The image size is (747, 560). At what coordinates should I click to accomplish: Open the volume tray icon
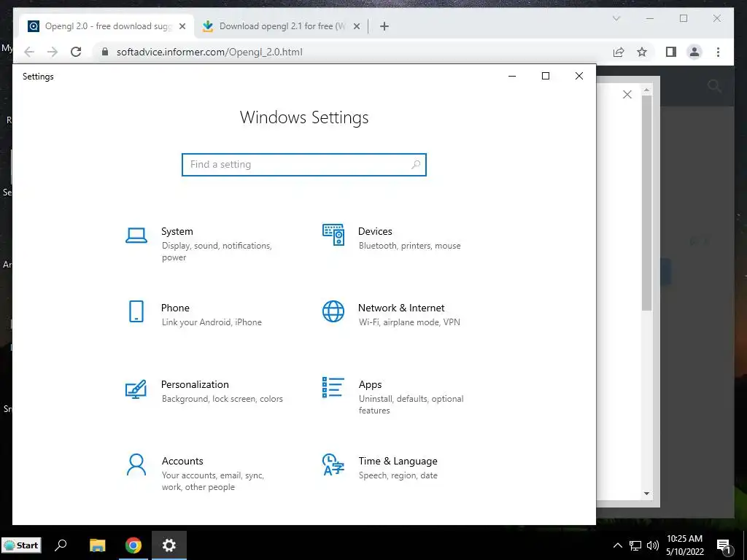653,545
